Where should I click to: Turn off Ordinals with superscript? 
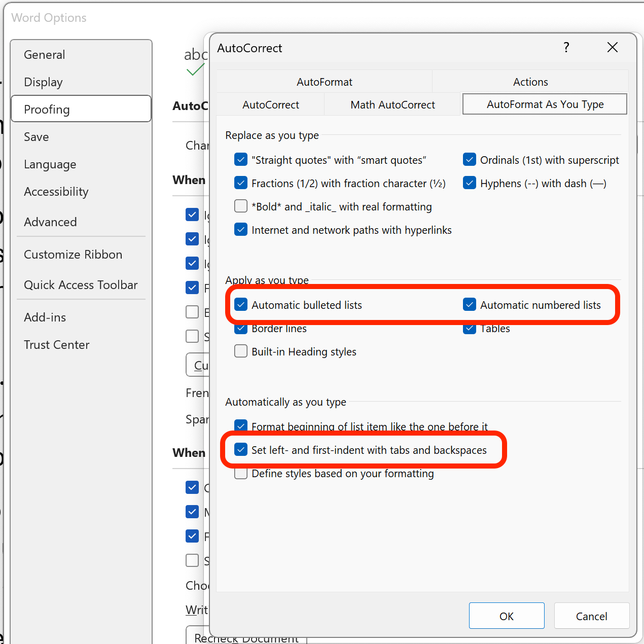click(470, 159)
